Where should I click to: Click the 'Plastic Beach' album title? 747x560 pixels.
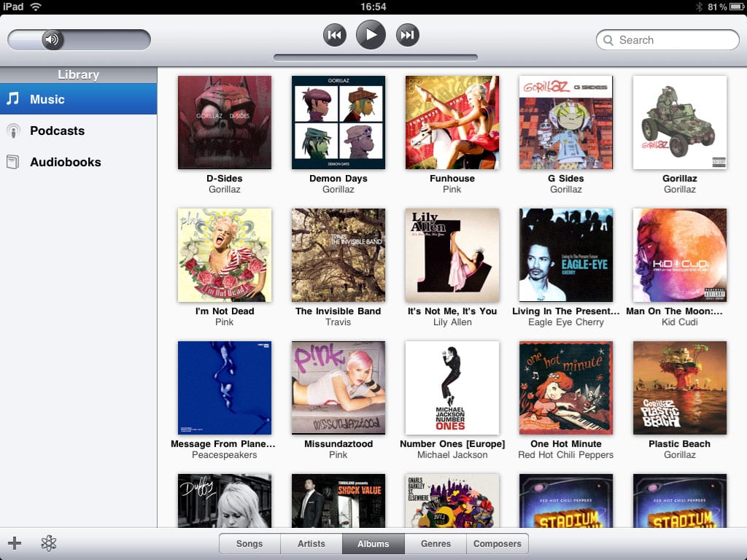coord(680,444)
